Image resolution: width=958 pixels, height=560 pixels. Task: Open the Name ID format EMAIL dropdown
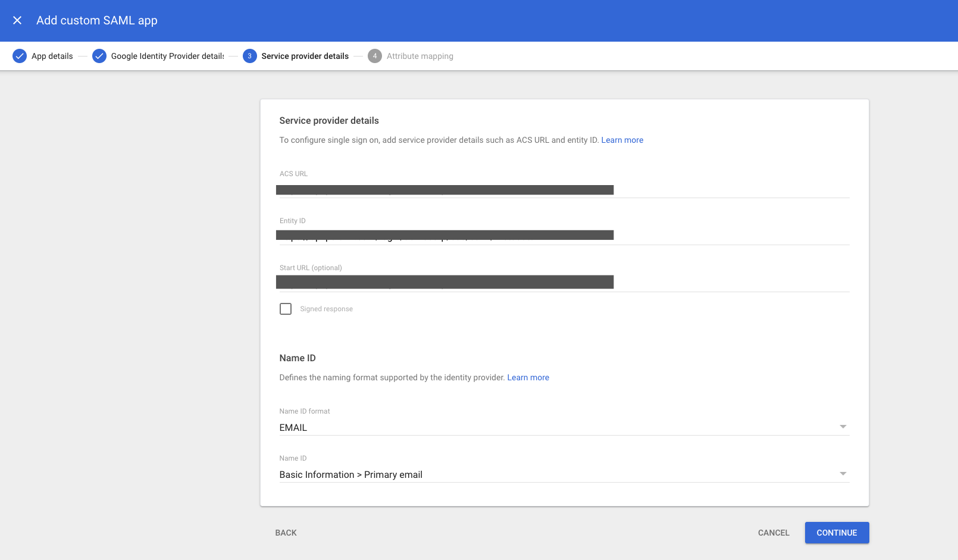point(564,427)
